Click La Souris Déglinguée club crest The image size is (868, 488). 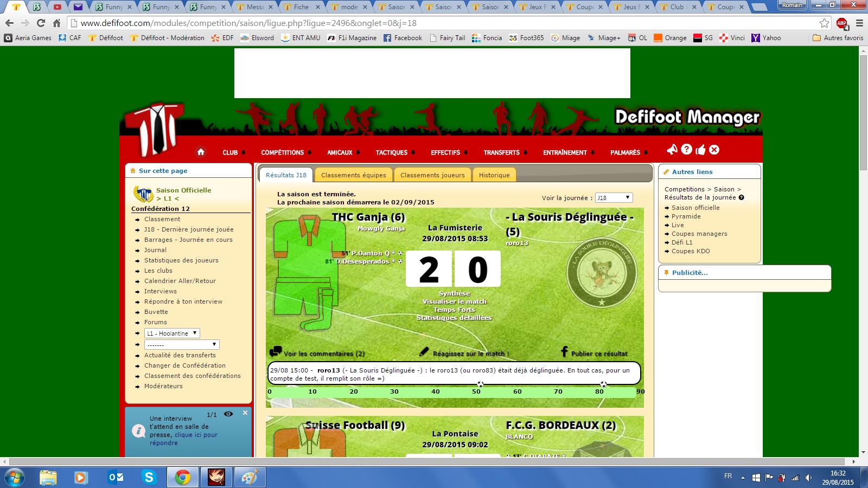(602, 273)
